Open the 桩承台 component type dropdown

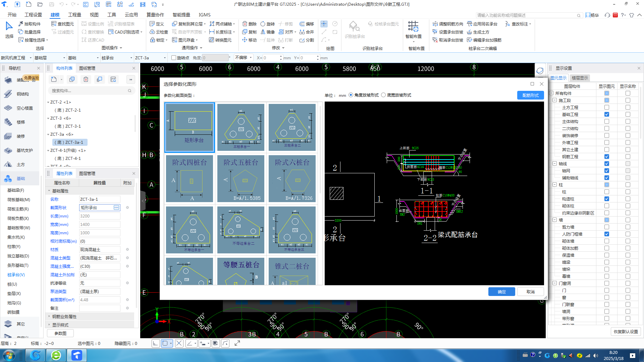point(117,58)
